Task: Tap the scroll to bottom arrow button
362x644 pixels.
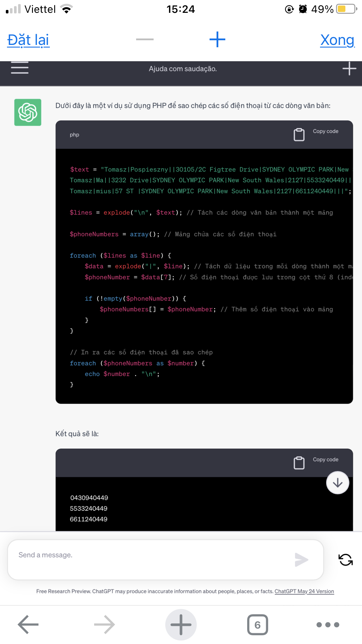Action: [338, 483]
